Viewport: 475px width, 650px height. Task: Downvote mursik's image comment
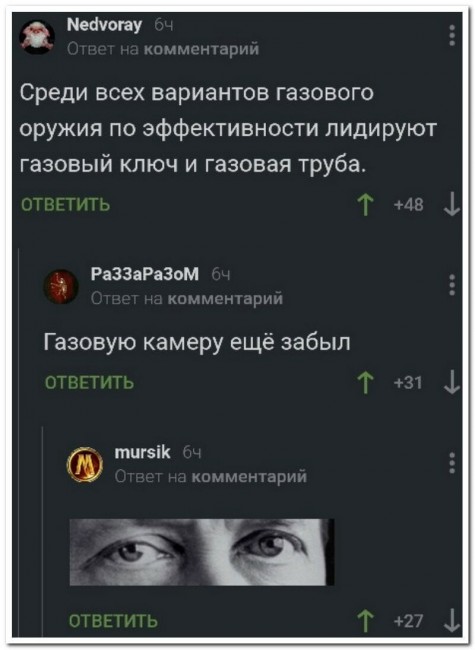tap(453, 621)
